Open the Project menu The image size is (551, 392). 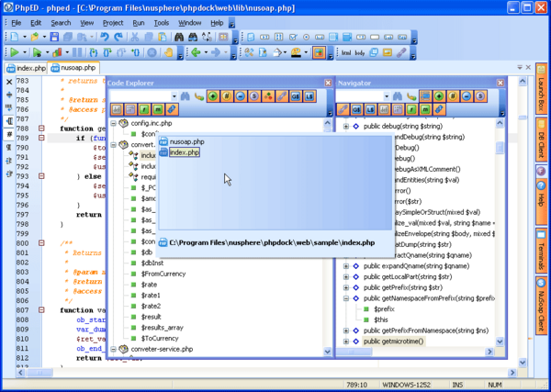[x=113, y=23]
